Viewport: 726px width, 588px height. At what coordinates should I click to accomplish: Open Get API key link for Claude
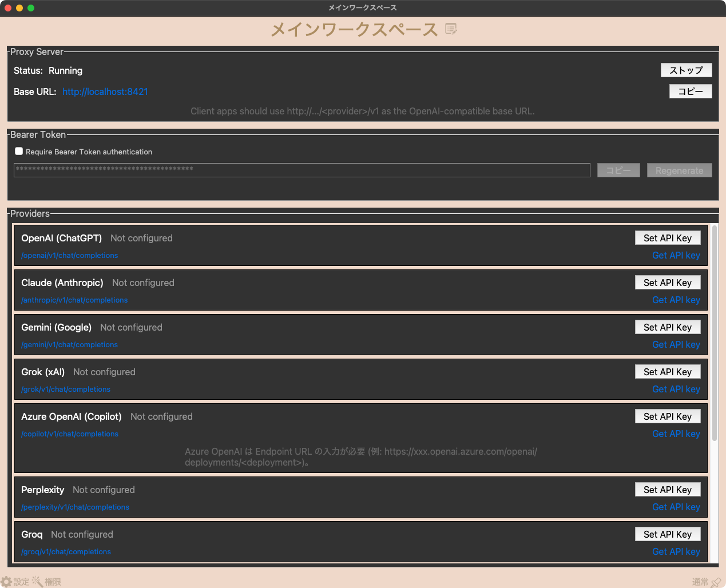click(676, 300)
